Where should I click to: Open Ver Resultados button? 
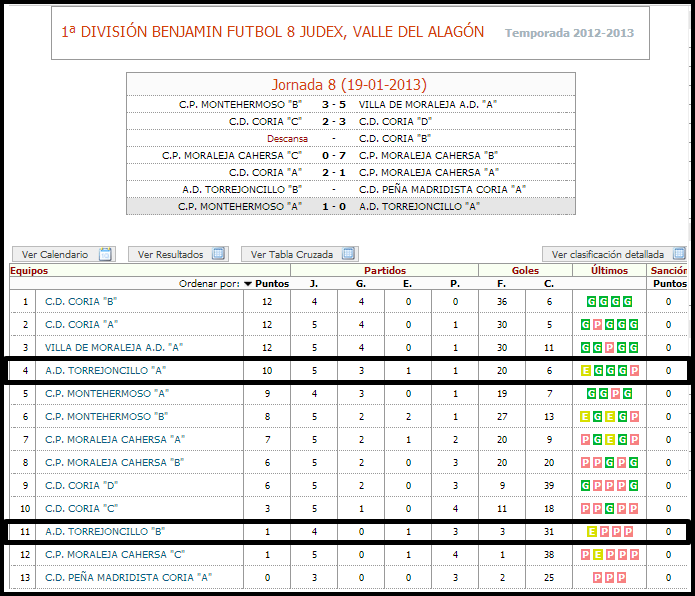pyautogui.click(x=178, y=254)
